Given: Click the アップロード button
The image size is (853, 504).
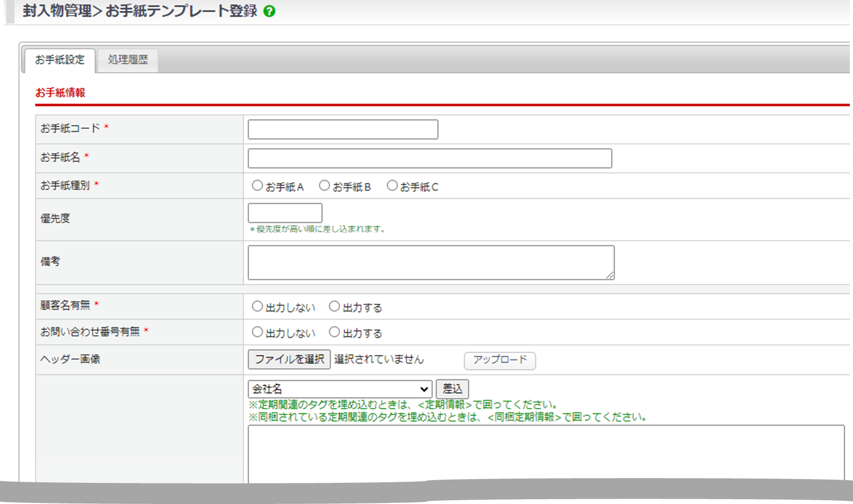Looking at the screenshot, I should pos(500,360).
